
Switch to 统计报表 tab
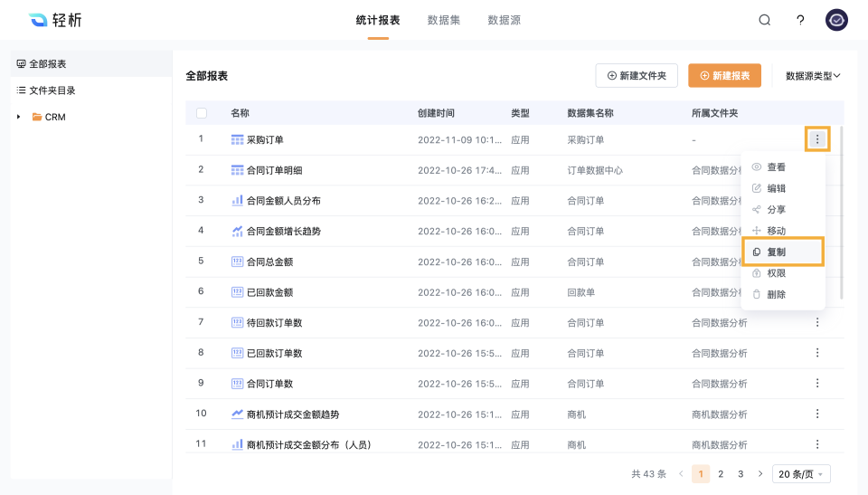[x=378, y=21]
